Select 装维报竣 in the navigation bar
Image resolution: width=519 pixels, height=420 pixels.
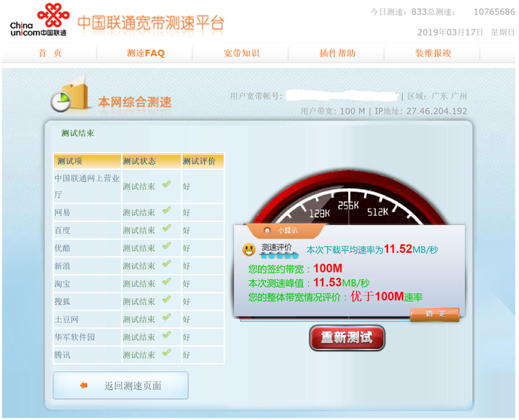(x=433, y=53)
